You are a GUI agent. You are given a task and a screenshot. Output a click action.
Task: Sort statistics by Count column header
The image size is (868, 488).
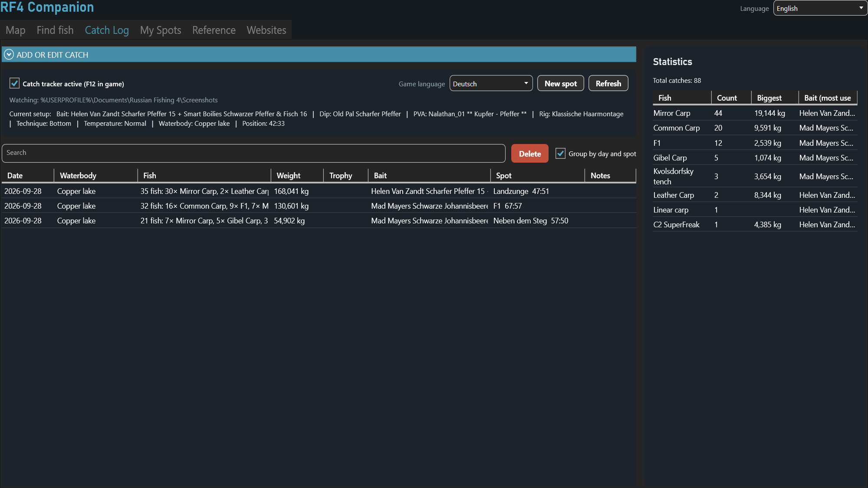731,98
